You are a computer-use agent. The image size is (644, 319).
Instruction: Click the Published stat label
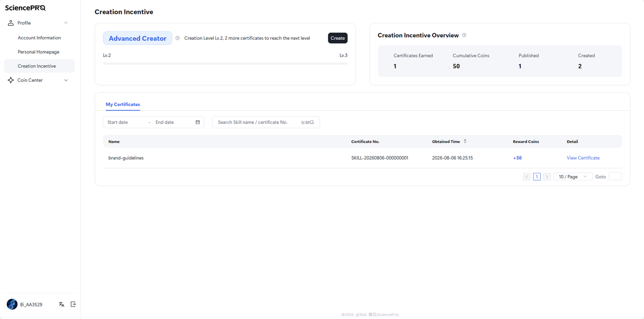click(529, 56)
